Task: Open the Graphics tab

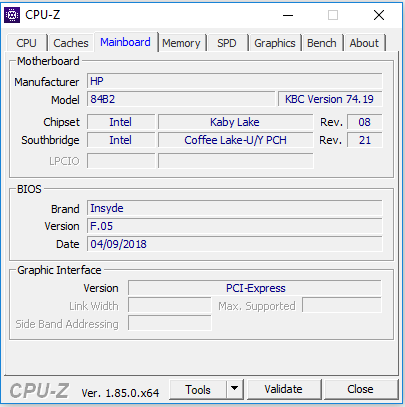Action: (x=275, y=43)
